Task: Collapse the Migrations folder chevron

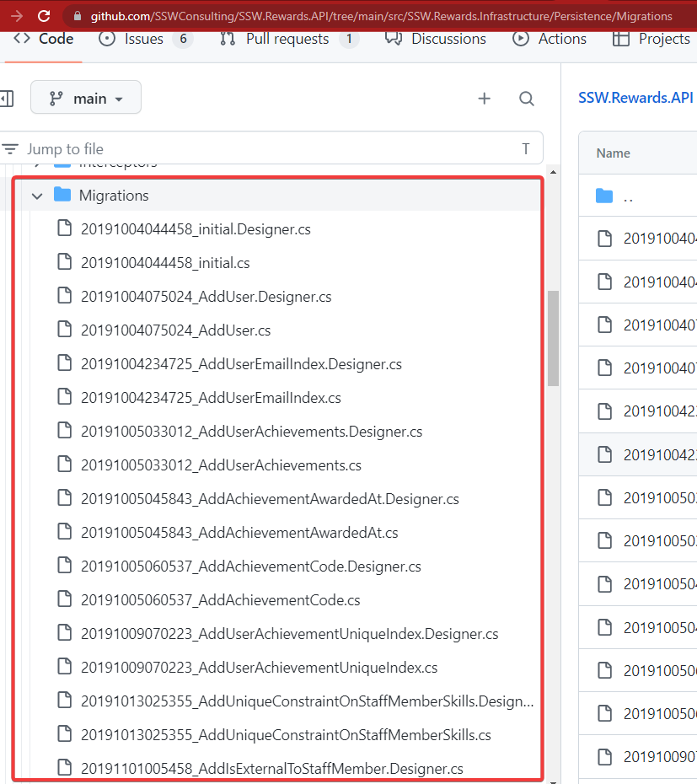Action: coord(36,196)
